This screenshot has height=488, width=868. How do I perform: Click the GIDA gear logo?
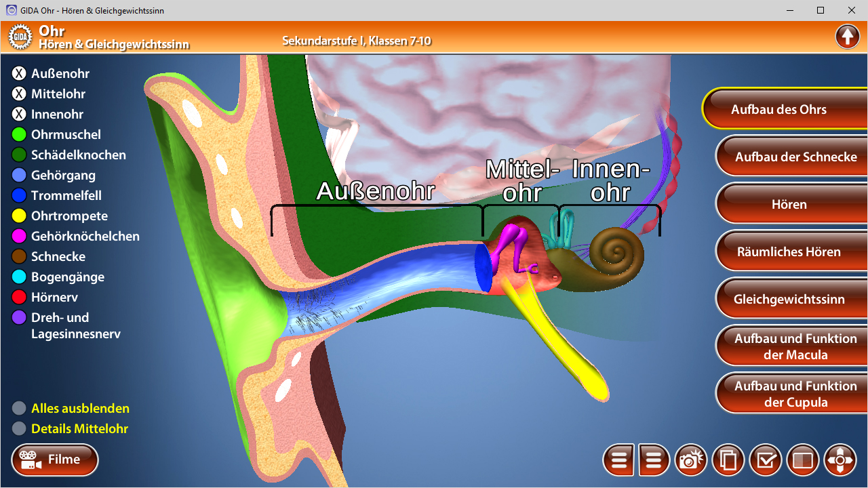tap(20, 37)
